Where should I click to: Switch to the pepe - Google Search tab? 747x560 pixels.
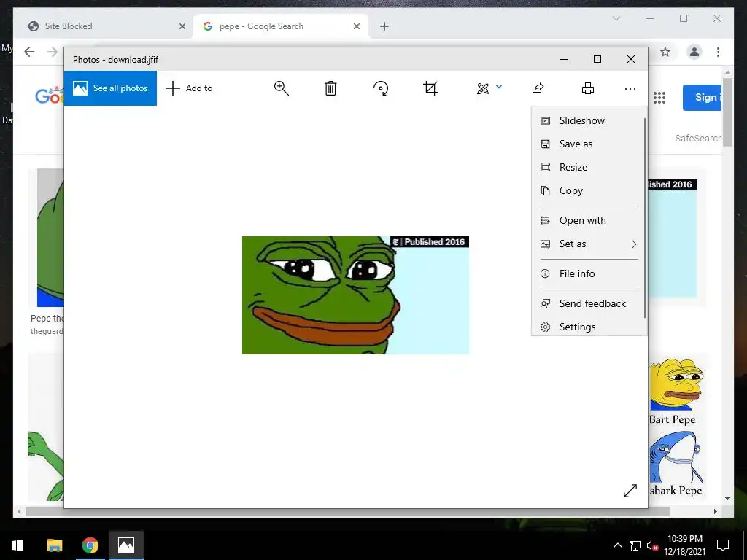(281, 26)
